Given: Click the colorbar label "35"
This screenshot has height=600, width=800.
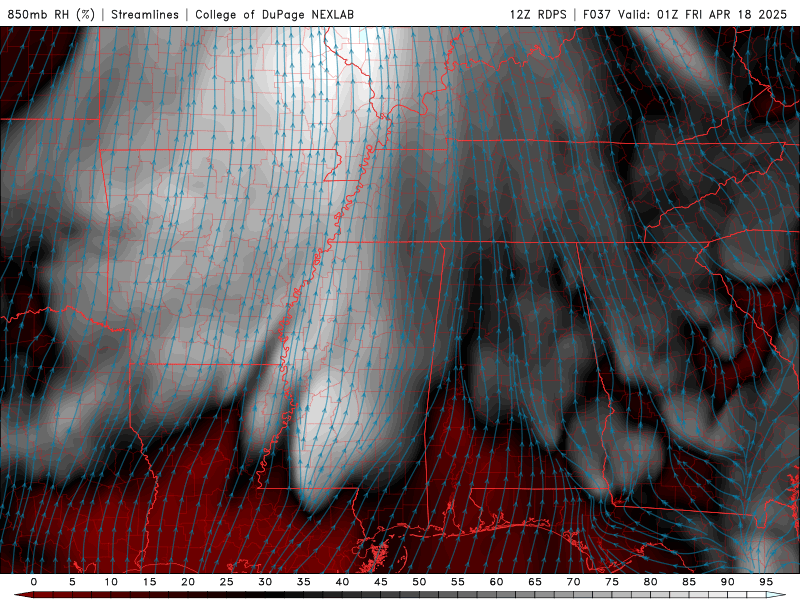Looking at the screenshot, I should click(x=304, y=582).
